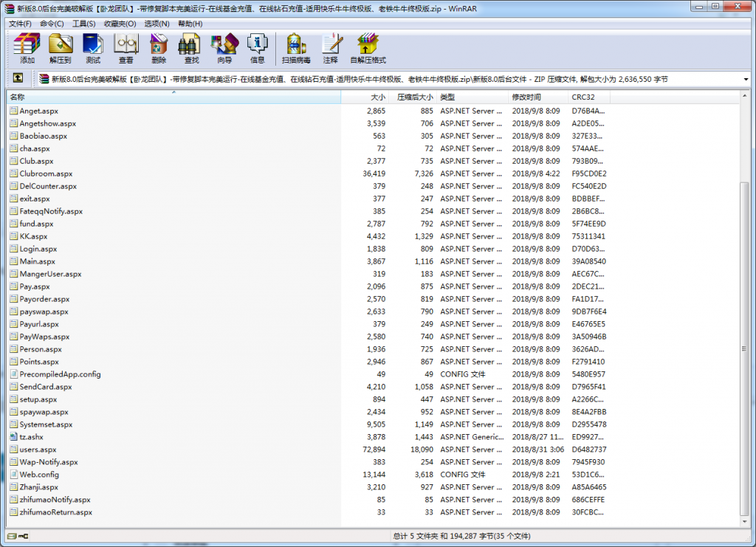Image resolution: width=756 pixels, height=547 pixels.
Task: Click the vertical scrollbar thumb
Action: click(744, 348)
